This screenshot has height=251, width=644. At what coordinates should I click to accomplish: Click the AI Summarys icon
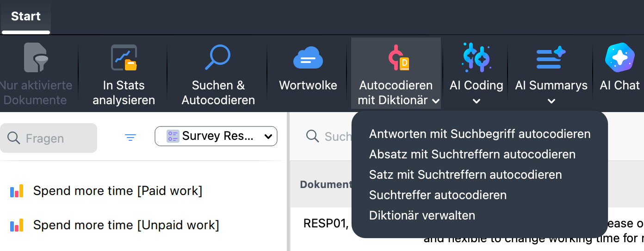pos(551,57)
